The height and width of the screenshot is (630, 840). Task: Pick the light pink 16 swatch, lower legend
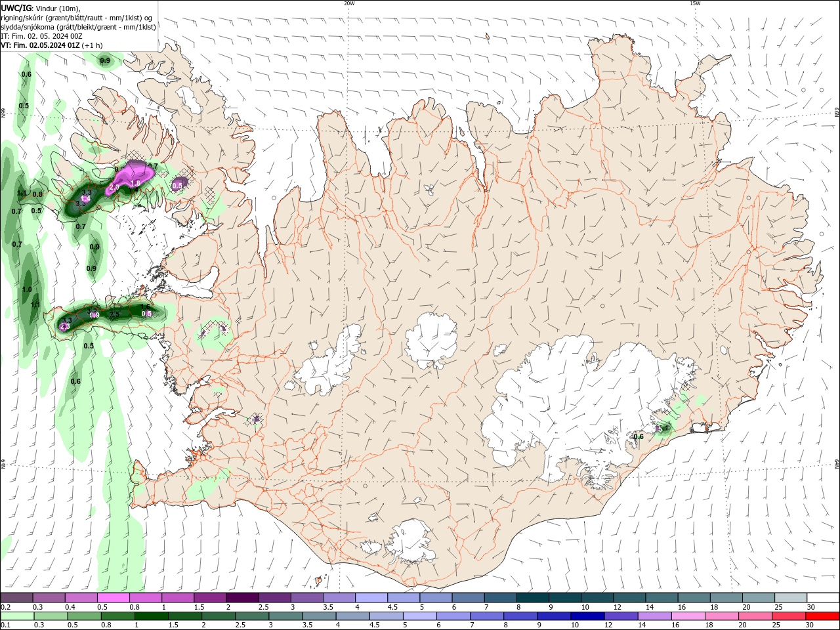point(688,616)
